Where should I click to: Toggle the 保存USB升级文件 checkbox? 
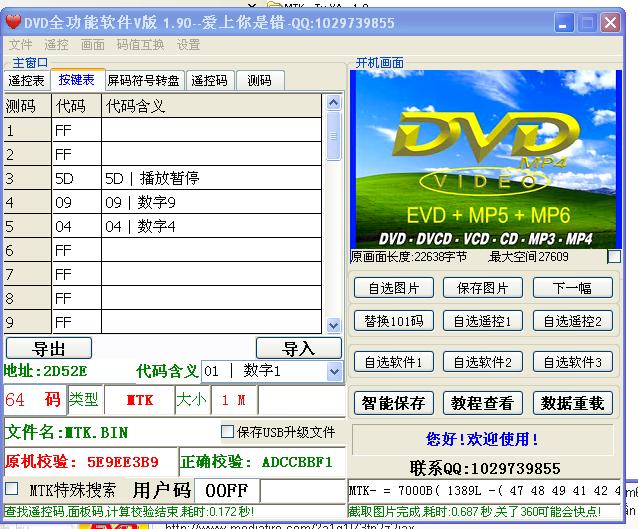pos(227,432)
